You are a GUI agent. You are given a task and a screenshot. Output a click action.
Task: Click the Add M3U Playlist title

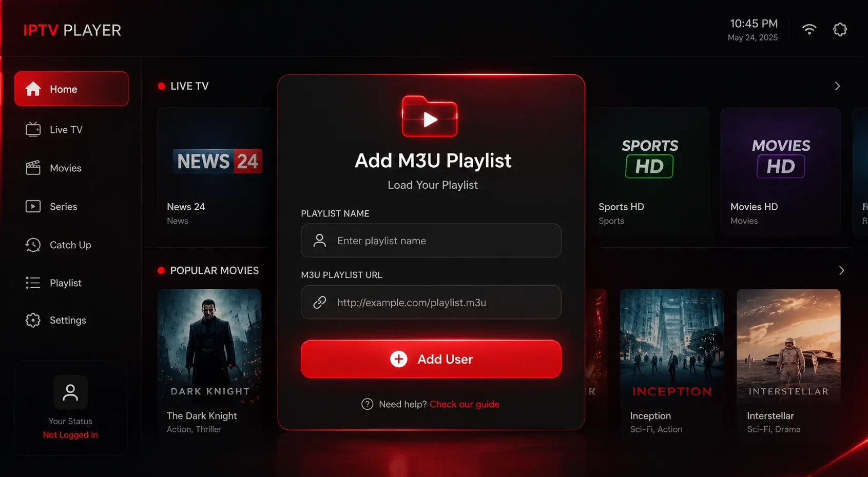point(433,161)
